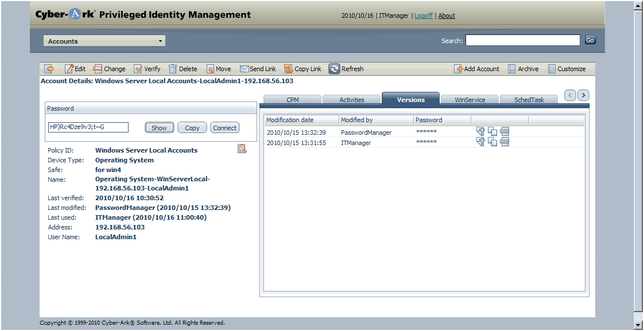Click the Connect button

pyautogui.click(x=224, y=128)
